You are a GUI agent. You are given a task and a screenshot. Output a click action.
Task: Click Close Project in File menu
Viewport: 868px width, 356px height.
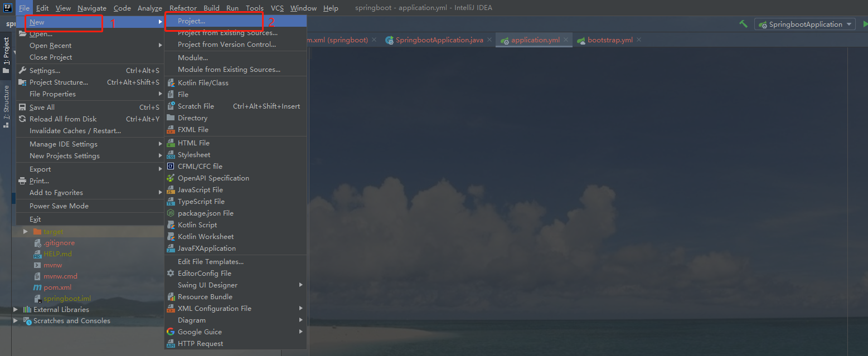click(89, 57)
